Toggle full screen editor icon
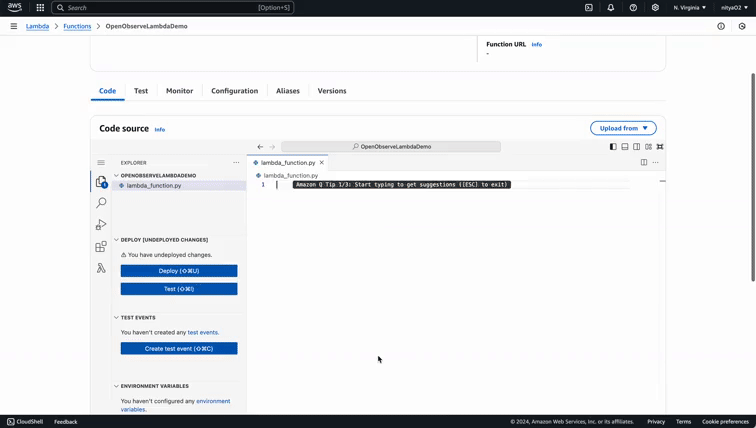756x428 pixels. click(x=660, y=147)
